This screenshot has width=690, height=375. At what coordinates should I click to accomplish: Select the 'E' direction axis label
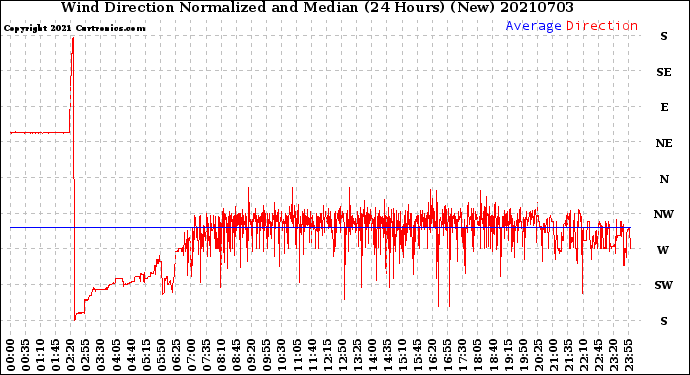point(664,107)
